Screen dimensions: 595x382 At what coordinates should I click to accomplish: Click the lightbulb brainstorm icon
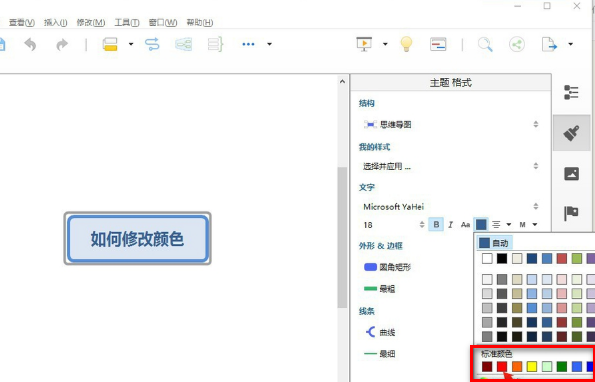406,44
